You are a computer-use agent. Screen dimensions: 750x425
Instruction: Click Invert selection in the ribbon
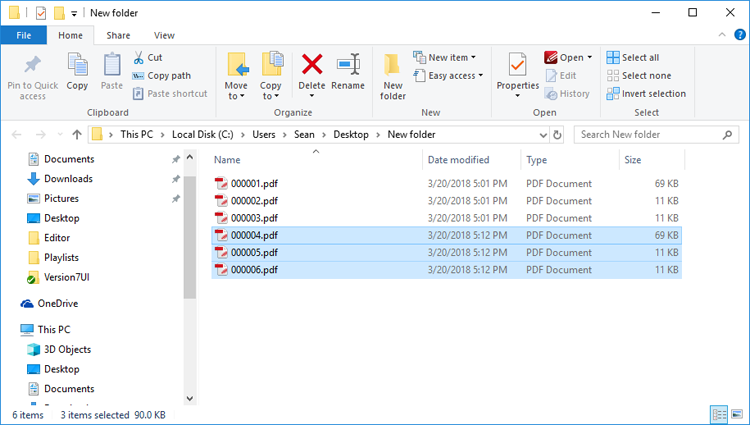click(646, 94)
